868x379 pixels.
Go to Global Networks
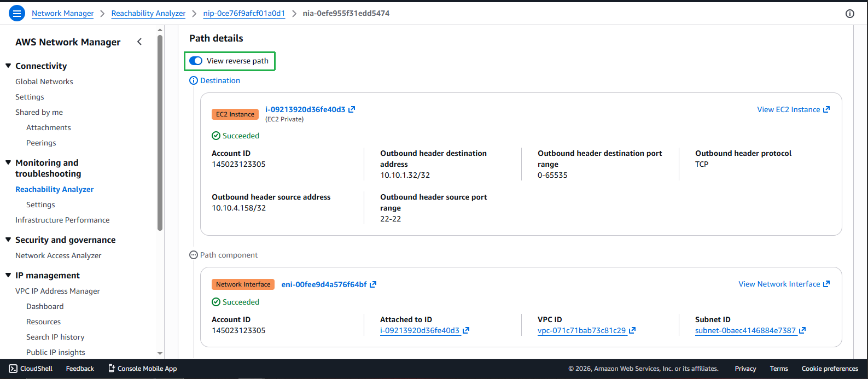tap(44, 81)
